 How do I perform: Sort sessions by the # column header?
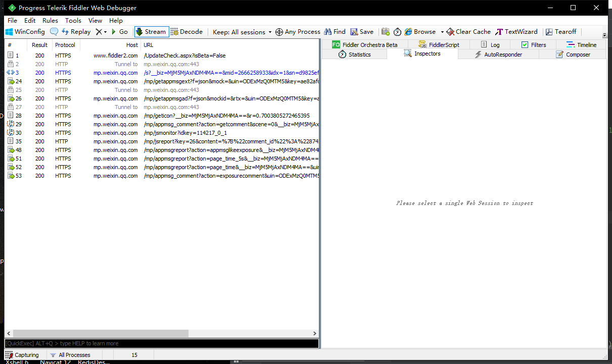(16, 45)
